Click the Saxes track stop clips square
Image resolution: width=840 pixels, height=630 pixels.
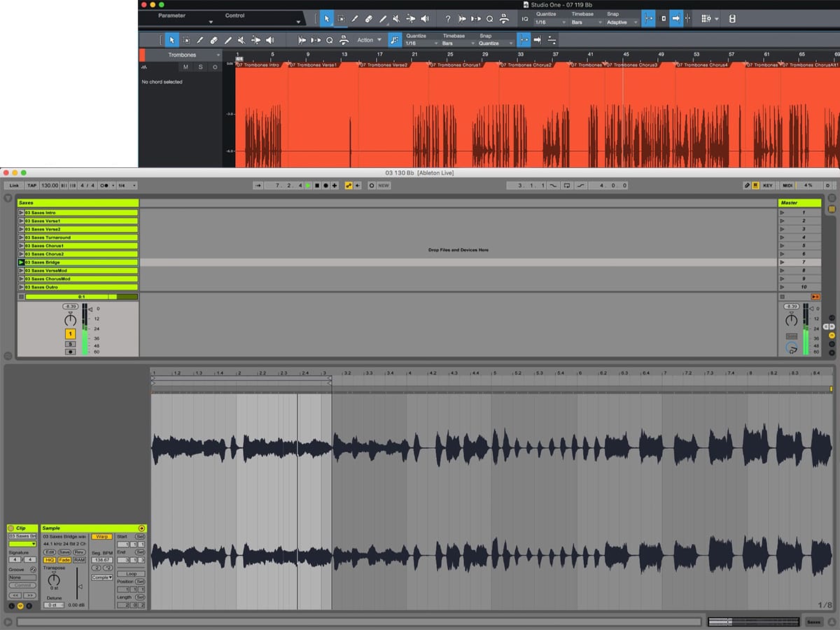point(21,297)
